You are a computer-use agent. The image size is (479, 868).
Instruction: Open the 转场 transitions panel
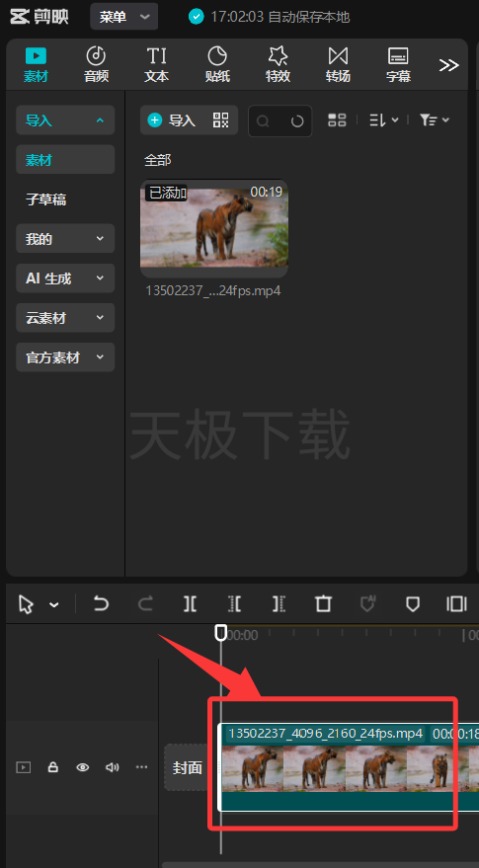coord(338,64)
